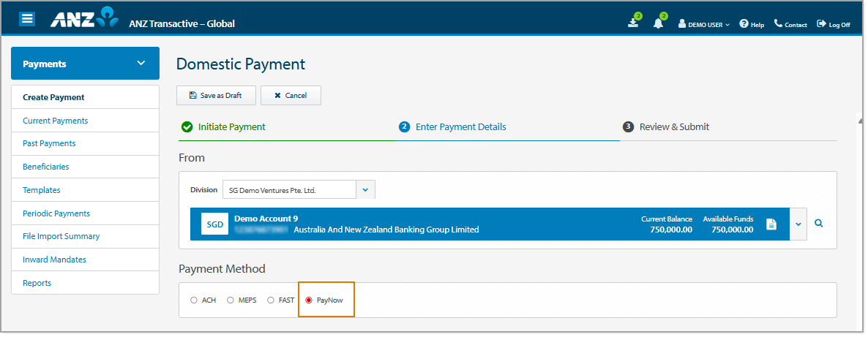868x337 pixels.
Task: Click the Current Balance 750,000.00 value
Action: point(671,230)
